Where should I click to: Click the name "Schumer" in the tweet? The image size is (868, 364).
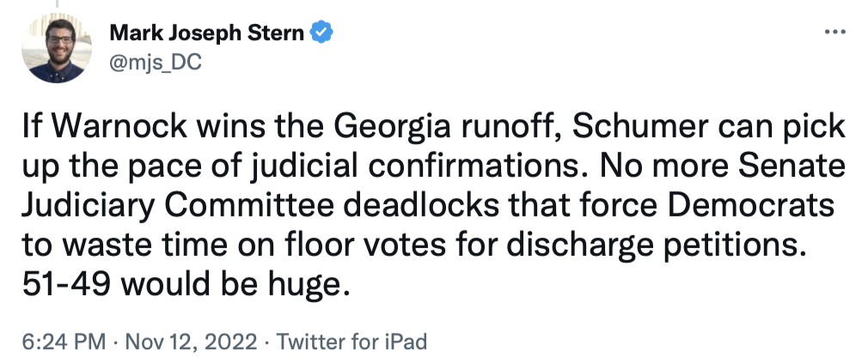click(x=637, y=127)
